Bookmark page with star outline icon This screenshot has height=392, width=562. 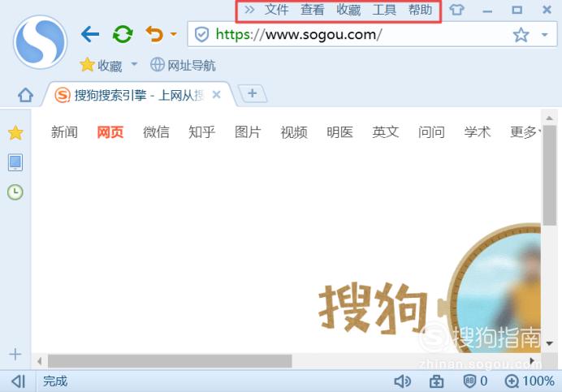(521, 35)
